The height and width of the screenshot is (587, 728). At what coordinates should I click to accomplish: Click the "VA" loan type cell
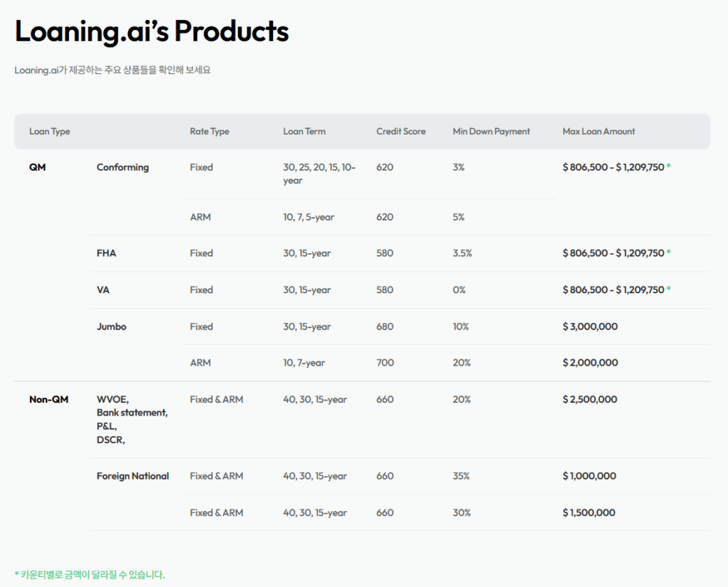[103, 290]
